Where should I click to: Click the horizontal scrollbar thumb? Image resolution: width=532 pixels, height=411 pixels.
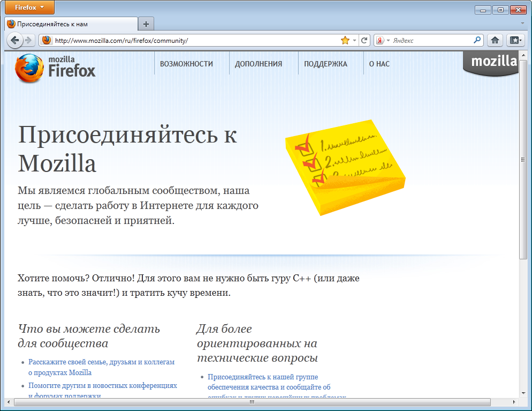tap(252, 402)
